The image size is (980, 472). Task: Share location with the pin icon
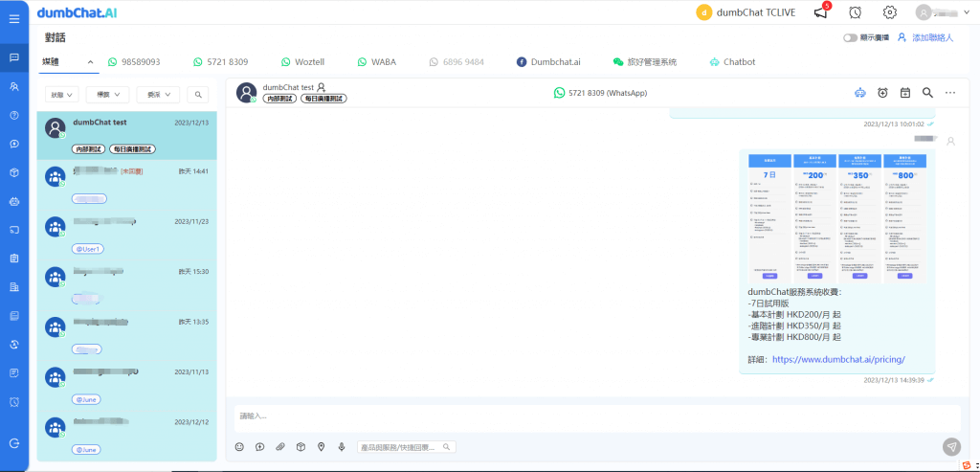click(x=322, y=447)
